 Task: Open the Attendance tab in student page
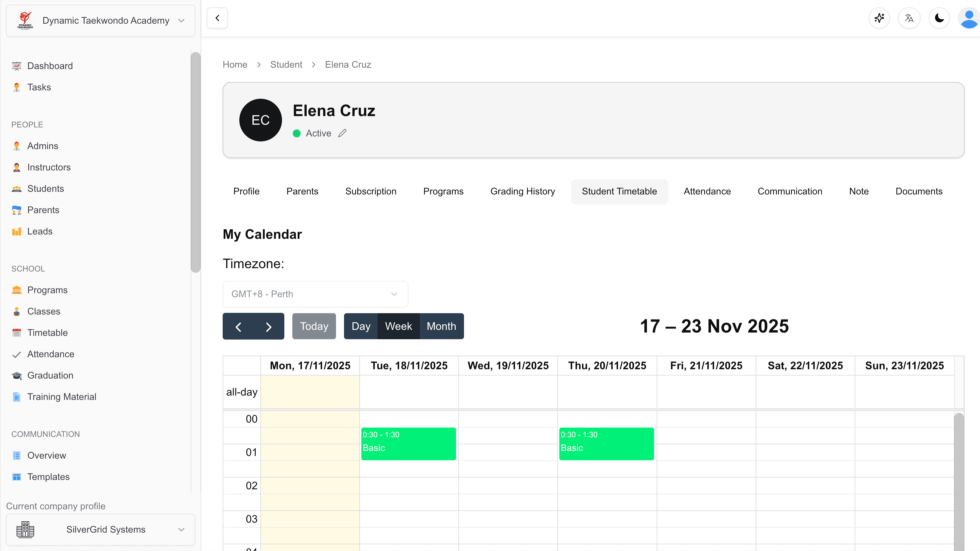707,191
